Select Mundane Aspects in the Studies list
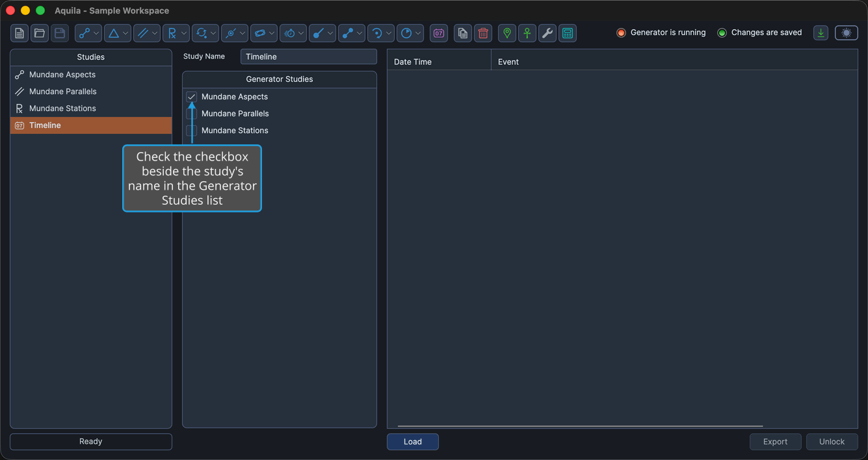This screenshot has height=460, width=868. click(x=91, y=75)
